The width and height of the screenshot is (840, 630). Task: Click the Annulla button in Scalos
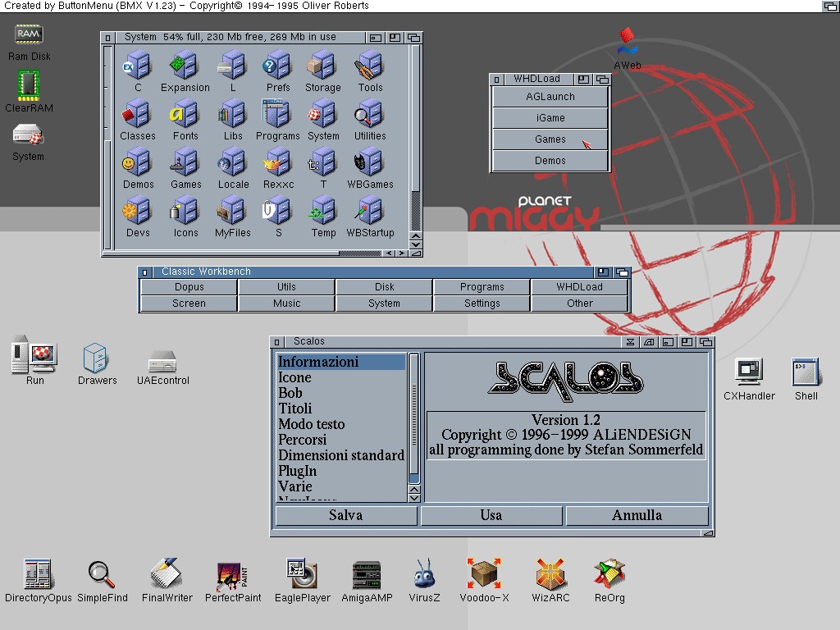pos(637,515)
